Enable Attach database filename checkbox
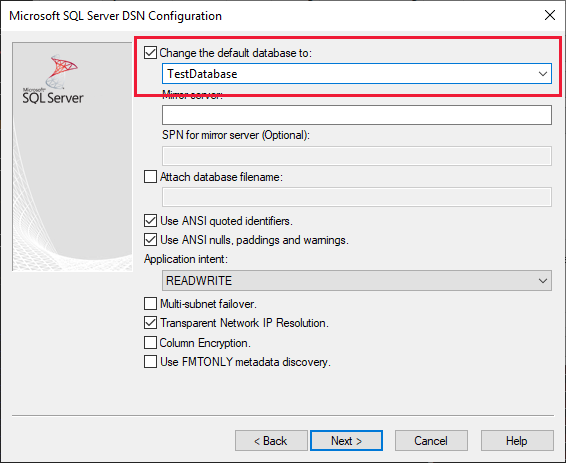The height and width of the screenshot is (463, 566). [x=150, y=177]
